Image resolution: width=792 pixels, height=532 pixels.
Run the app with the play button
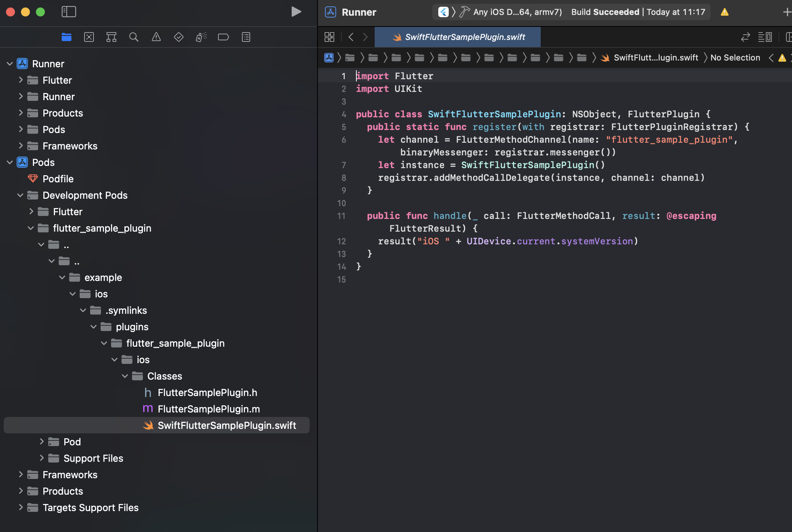pyautogui.click(x=296, y=12)
